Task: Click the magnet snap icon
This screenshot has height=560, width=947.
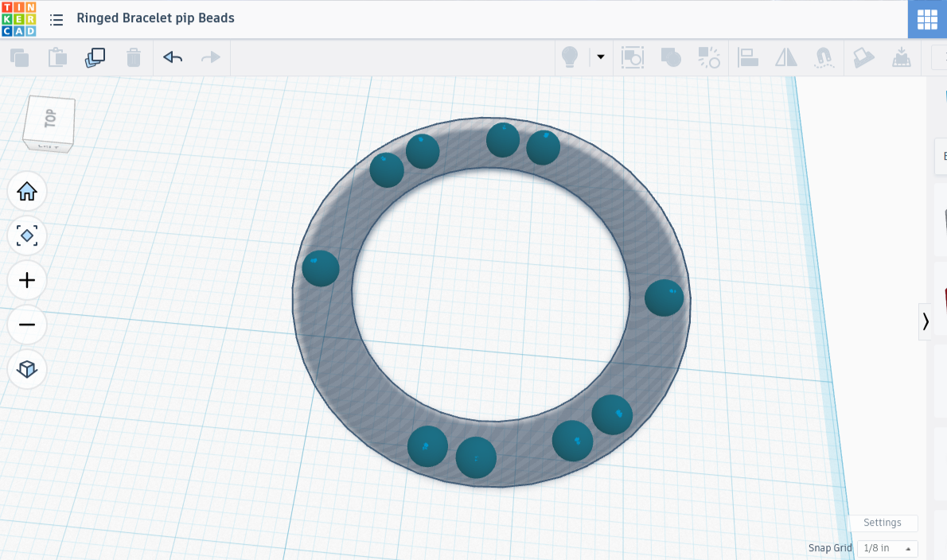Action: [824, 58]
